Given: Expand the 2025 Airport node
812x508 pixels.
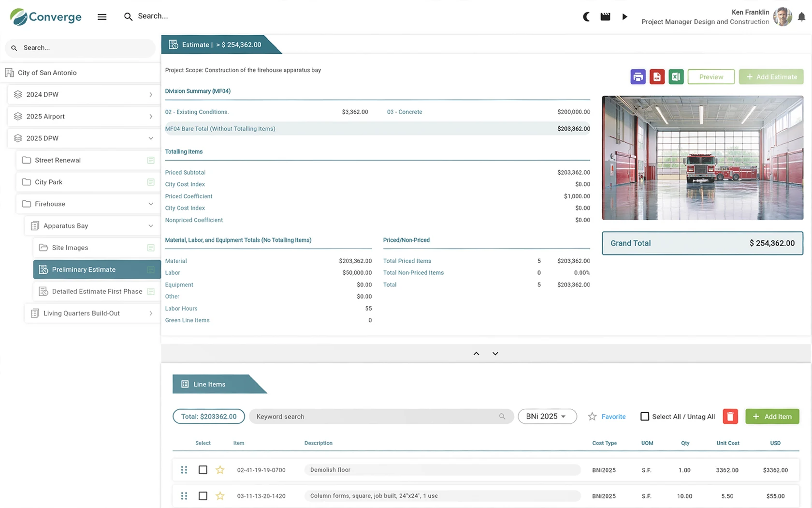Looking at the screenshot, I should point(151,117).
